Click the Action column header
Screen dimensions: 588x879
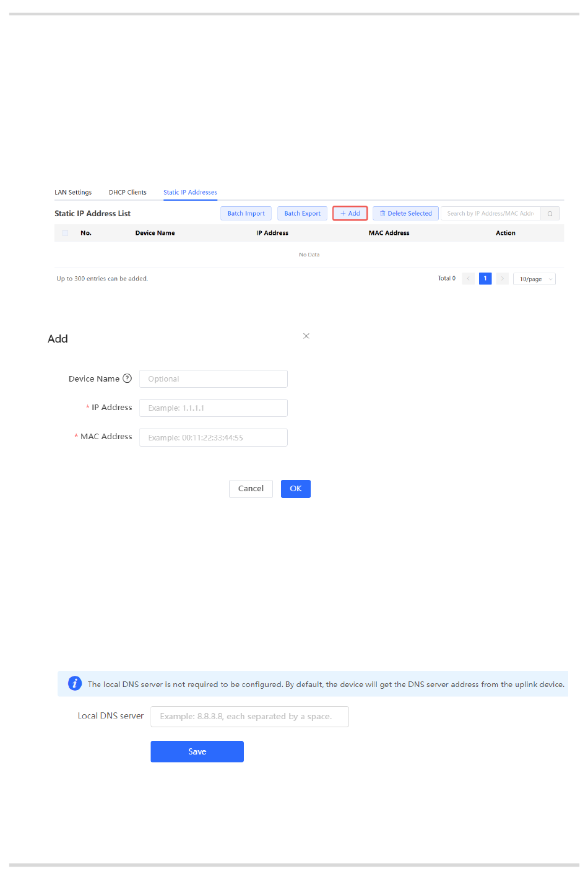coord(506,233)
